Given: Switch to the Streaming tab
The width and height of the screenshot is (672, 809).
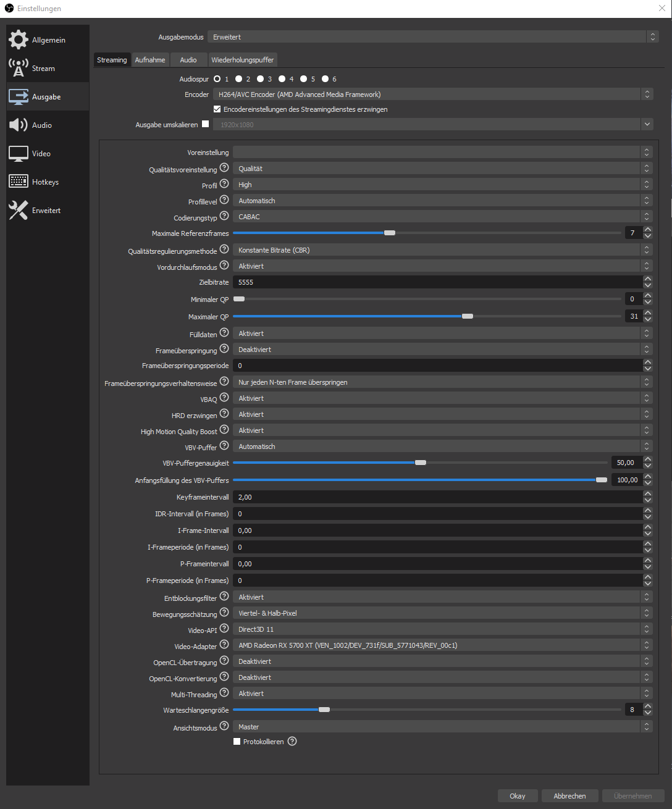Looking at the screenshot, I should click(x=112, y=60).
